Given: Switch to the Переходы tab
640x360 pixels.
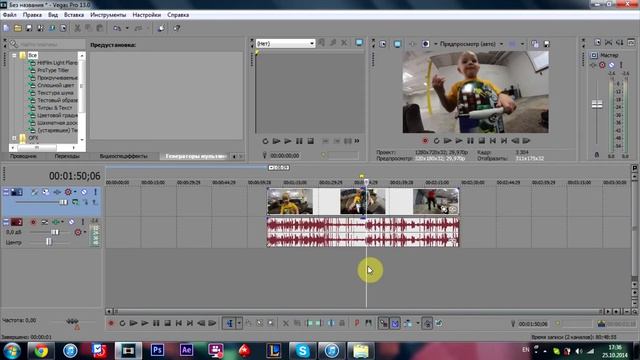Looking at the screenshot, I should [x=67, y=156].
